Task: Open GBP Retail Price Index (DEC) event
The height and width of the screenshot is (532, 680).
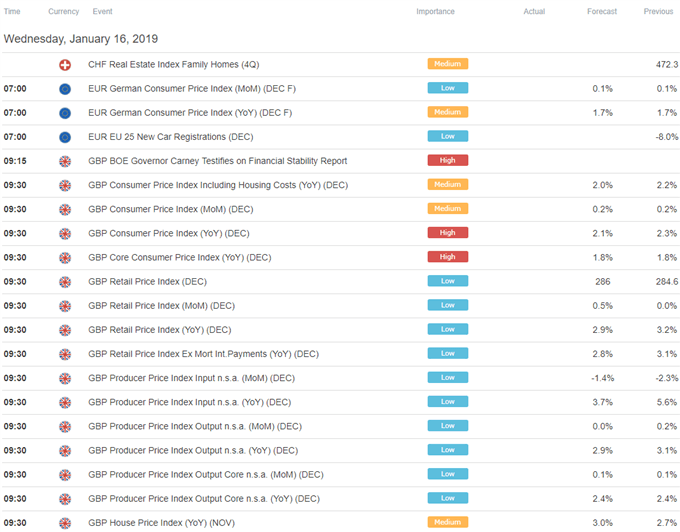Action: click(147, 282)
